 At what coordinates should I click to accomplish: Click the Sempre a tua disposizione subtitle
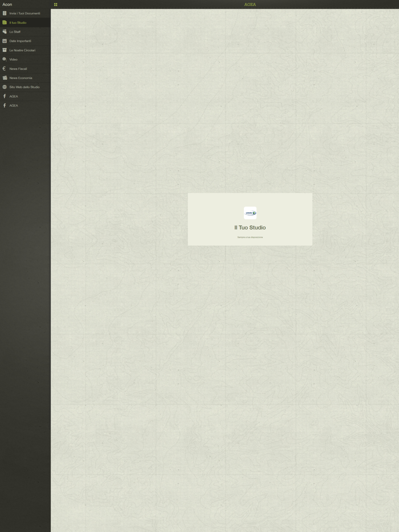pos(250,237)
